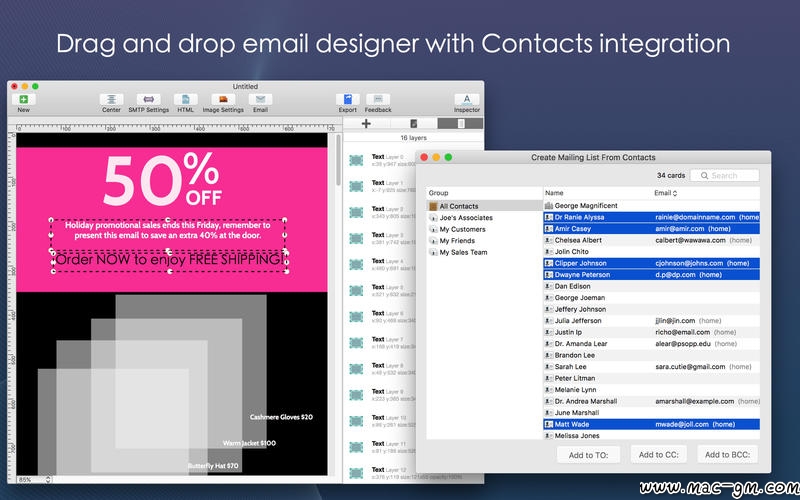The height and width of the screenshot is (500, 800).
Task: Click the Email toolbar icon
Action: click(260, 99)
